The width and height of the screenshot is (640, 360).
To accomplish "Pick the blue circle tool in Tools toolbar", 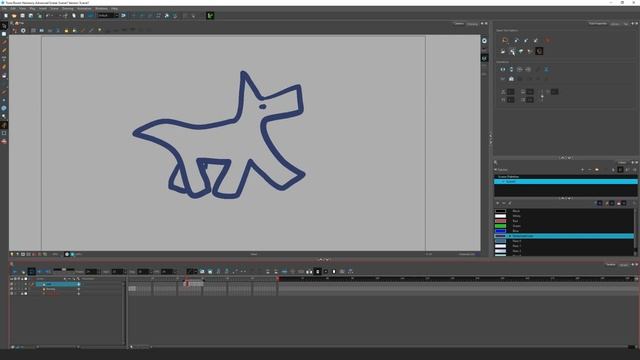I will click(x=4, y=108).
